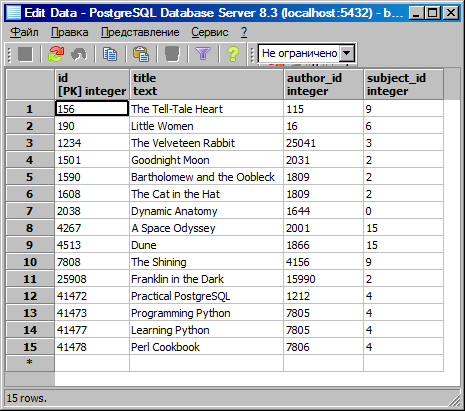The width and height of the screenshot is (465, 411).
Task: Select 'Bartholomew and the Oobleck' cell
Action: 207,177
